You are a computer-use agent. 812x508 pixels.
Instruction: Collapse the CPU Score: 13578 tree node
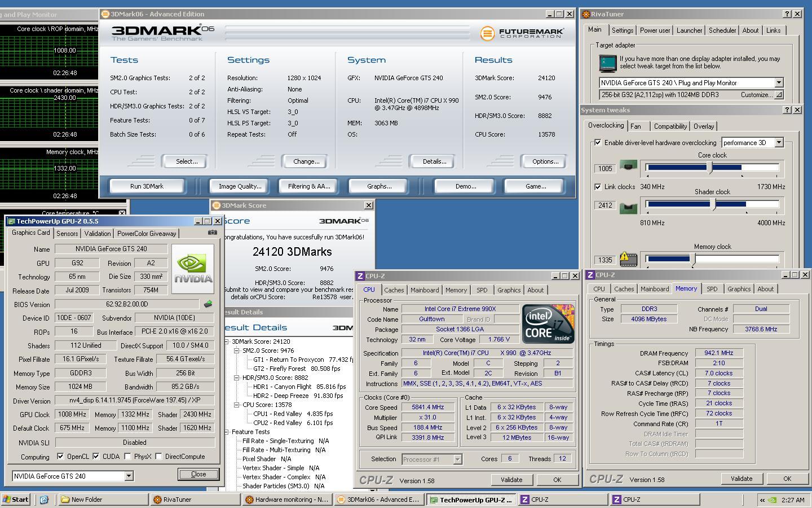click(x=237, y=405)
